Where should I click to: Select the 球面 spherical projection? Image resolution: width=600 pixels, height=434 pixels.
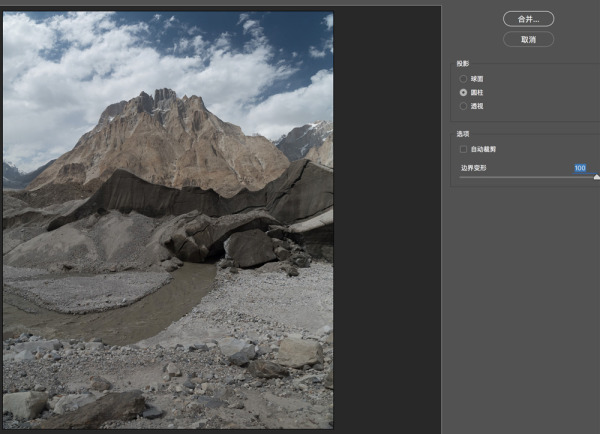tap(463, 79)
